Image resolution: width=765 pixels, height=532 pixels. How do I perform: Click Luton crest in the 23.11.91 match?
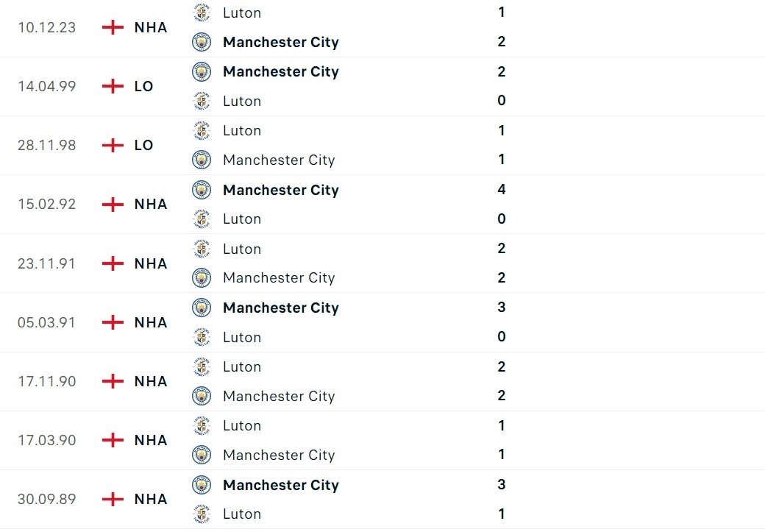tap(201, 249)
